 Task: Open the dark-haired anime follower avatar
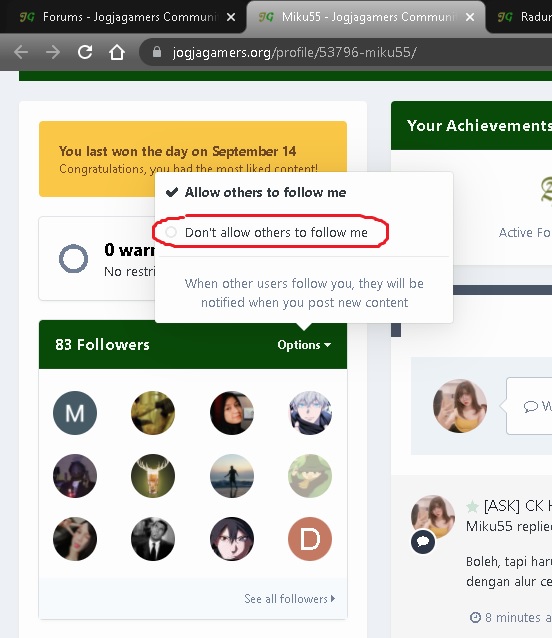click(x=232, y=539)
